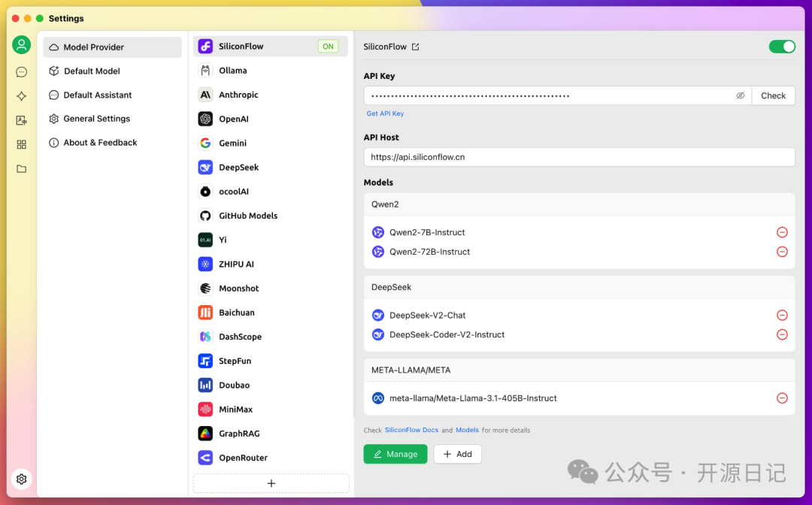
Task: Open the sparkle agents icon in sidebar
Action: (21, 96)
